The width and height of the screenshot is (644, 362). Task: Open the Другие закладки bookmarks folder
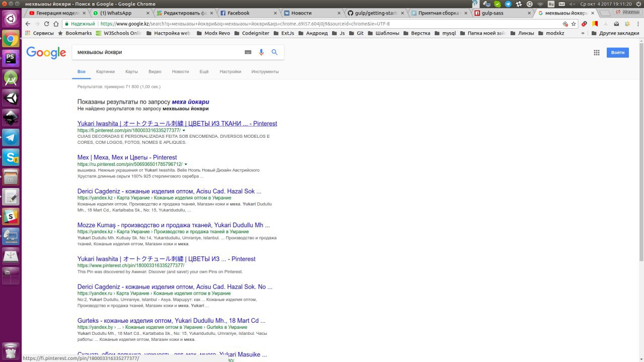[x=616, y=33]
